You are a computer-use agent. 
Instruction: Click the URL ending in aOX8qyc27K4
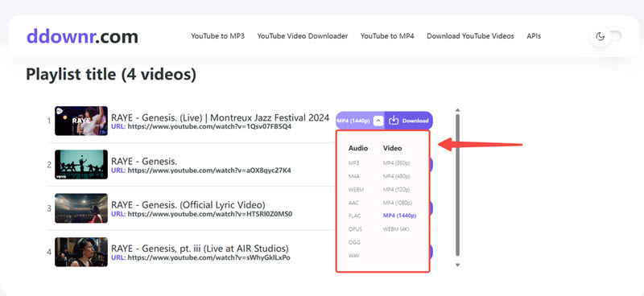[x=209, y=170]
